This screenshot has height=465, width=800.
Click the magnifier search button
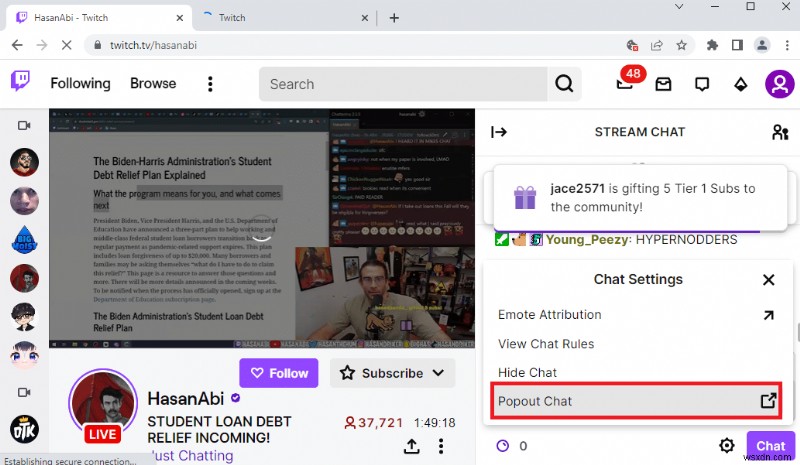tap(564, 84)
